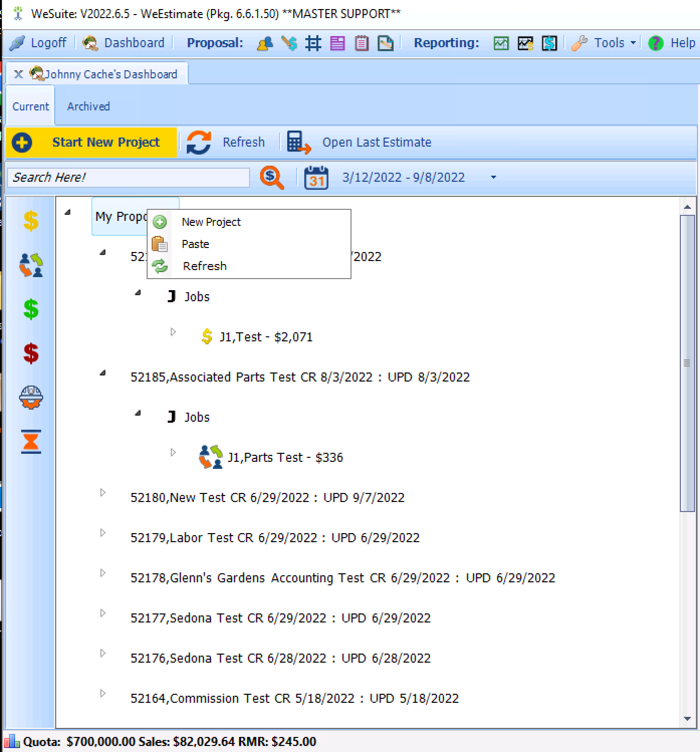The image size is (700, 752).
Task: Choose Paste from the context menu
Action: 249,244
